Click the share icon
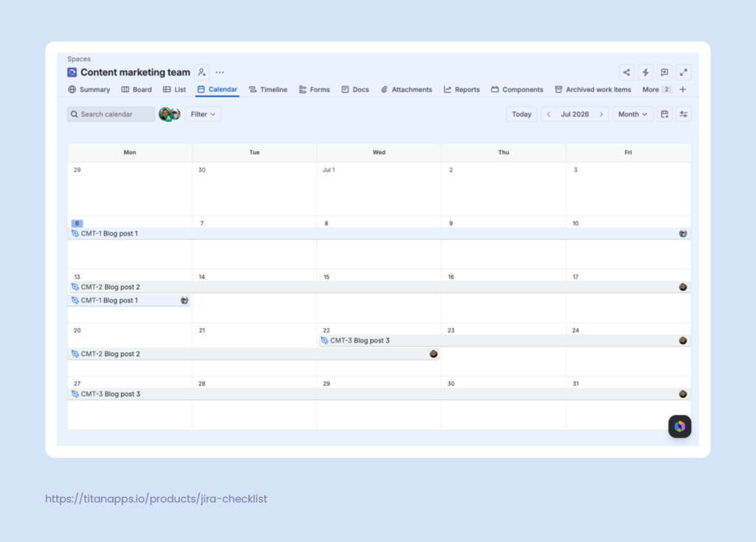756x542 pixels. pyautogui.click(x=626, y=72)
